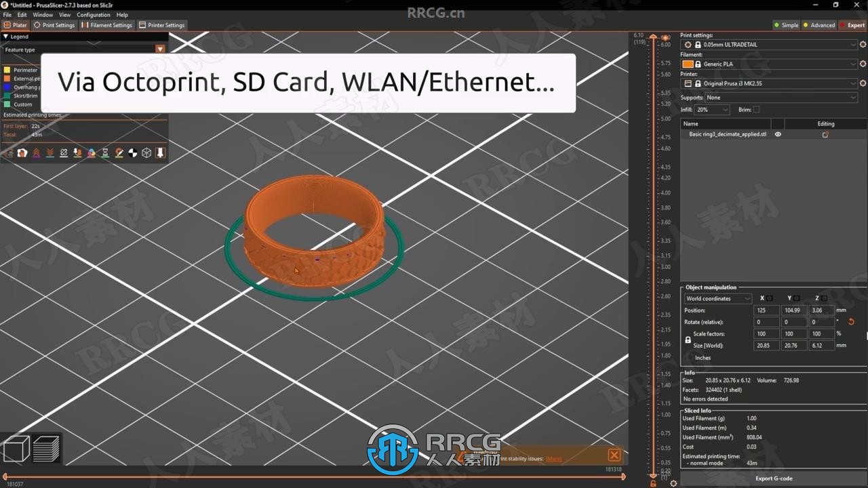Select Basic ring3_decimate_applied.stl in object list
The image size is (868, 488).
728,134
